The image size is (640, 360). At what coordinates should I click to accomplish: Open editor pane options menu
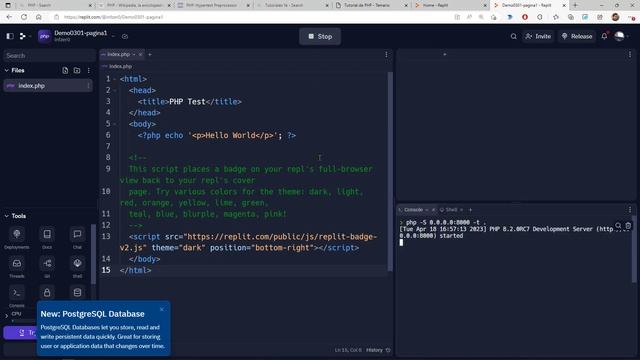pyautogui.click(x=387, y=54)
